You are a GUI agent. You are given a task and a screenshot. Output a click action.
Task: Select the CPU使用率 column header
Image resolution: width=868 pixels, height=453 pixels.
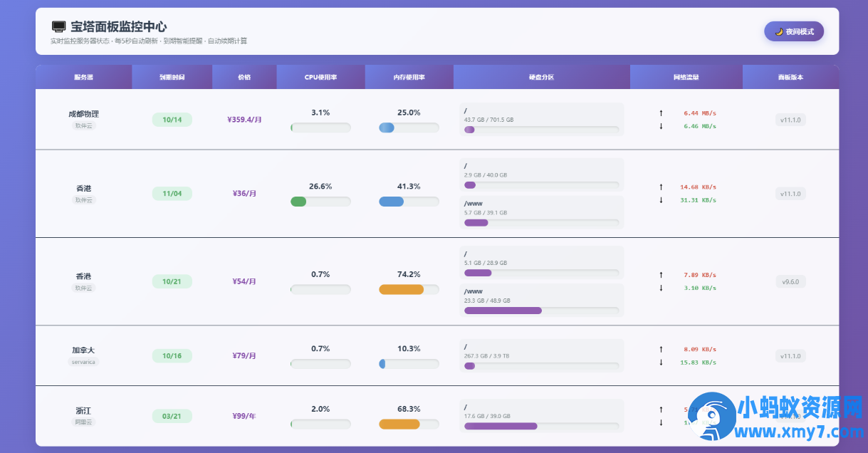coord(320,77)
